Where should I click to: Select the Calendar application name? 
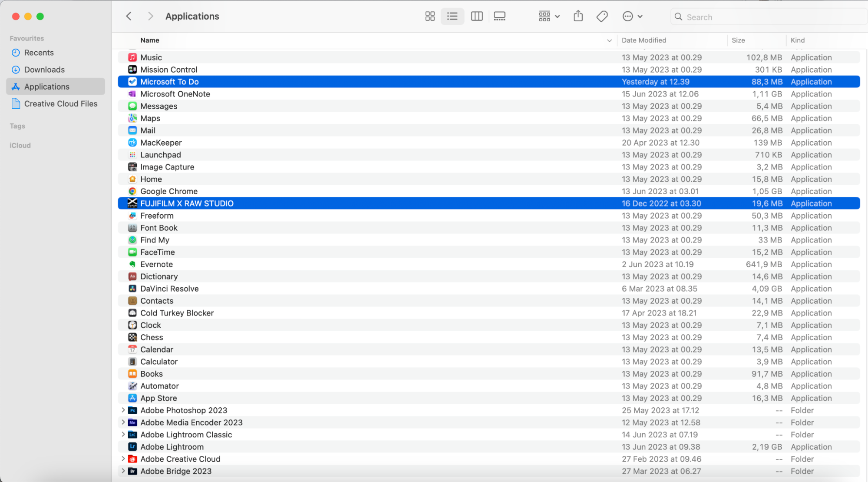pos(157,349)
